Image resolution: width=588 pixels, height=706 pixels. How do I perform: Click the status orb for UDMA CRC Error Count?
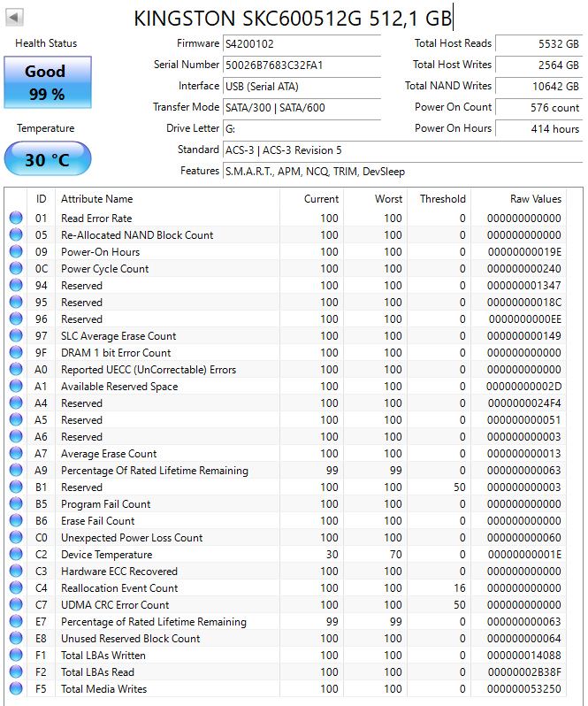click(16, 605)
